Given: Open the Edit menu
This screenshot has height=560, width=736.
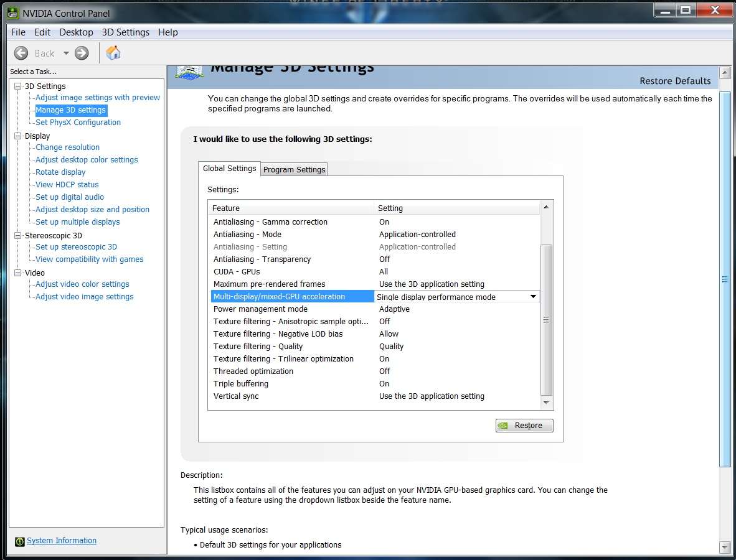Looking at the screenshot, I should coord(42,32).
